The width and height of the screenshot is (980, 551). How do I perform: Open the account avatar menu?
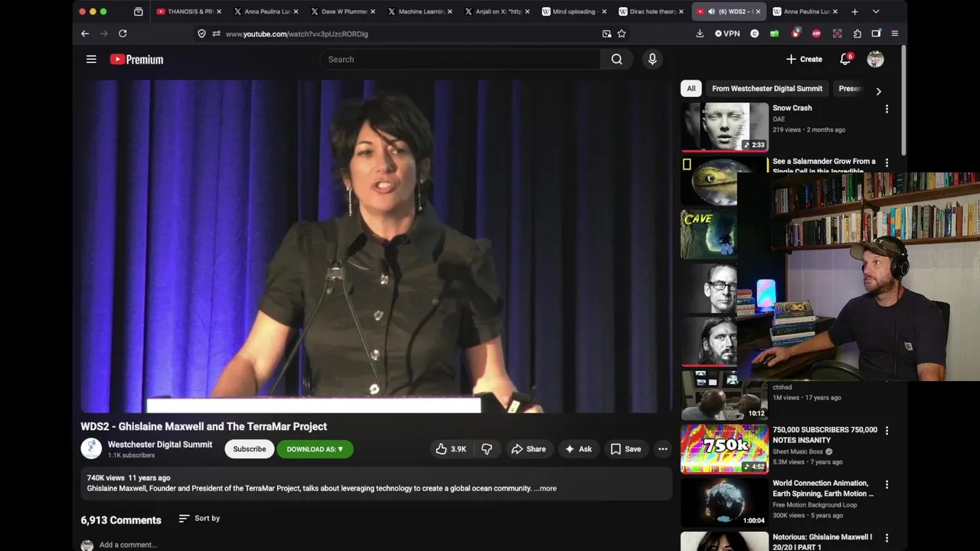point(875,59)
